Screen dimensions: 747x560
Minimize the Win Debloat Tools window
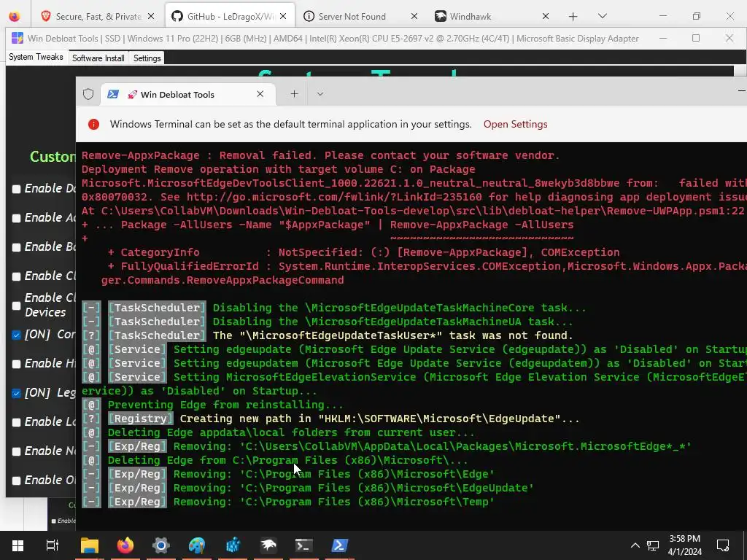click(662, 38)
